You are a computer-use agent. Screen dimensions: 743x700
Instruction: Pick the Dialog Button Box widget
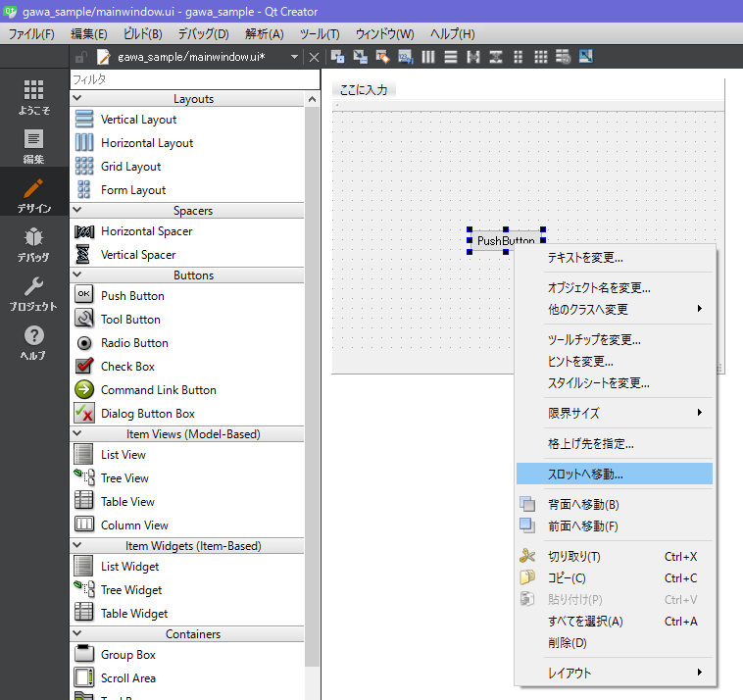point(147,414)
